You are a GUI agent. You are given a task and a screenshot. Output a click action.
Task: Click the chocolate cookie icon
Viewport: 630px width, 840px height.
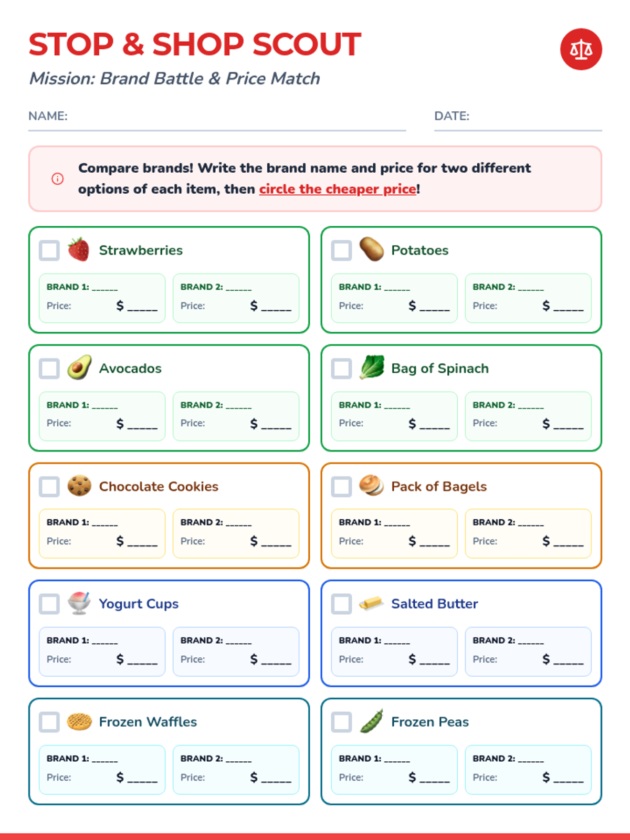point(79,486)
